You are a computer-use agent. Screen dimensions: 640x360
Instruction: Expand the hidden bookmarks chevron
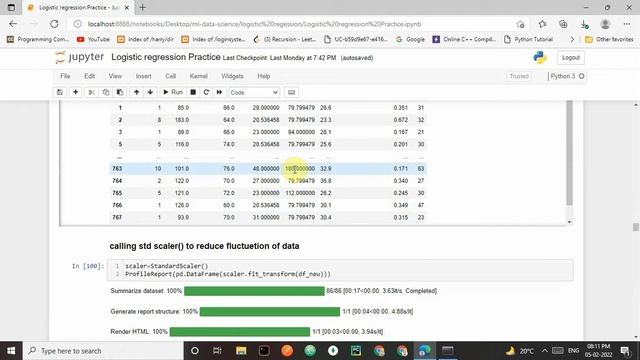572,39
